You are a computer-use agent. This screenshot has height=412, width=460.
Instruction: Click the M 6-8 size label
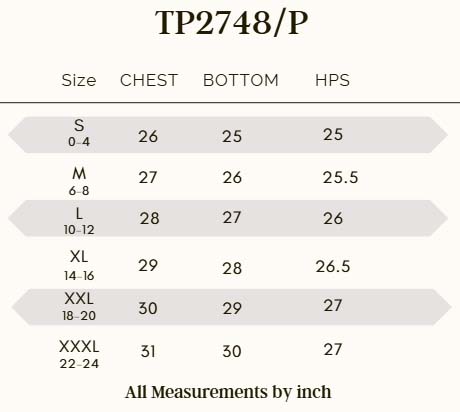79,181
